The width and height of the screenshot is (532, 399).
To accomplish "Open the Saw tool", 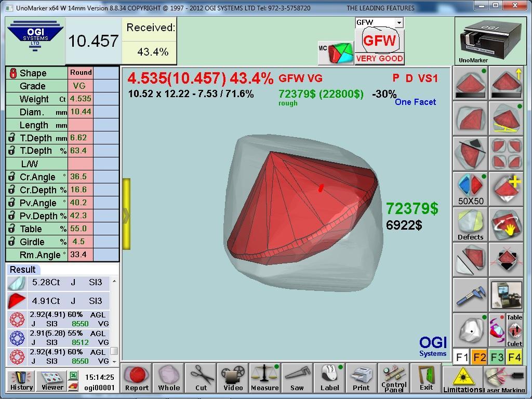I will pos(297,378).
